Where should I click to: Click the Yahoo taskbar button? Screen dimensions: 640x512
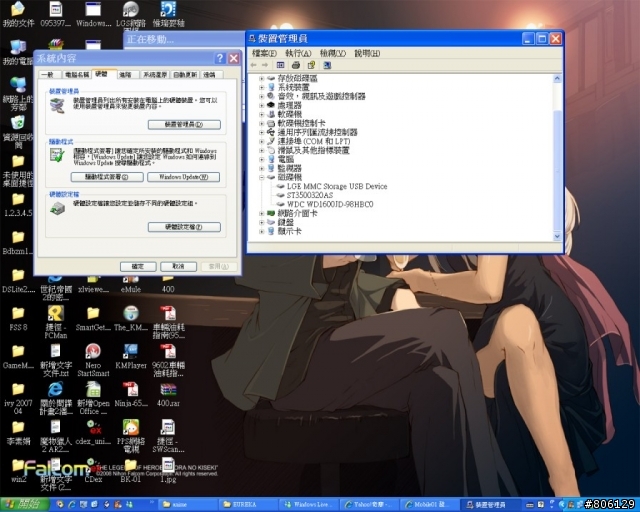click(370, 505)
